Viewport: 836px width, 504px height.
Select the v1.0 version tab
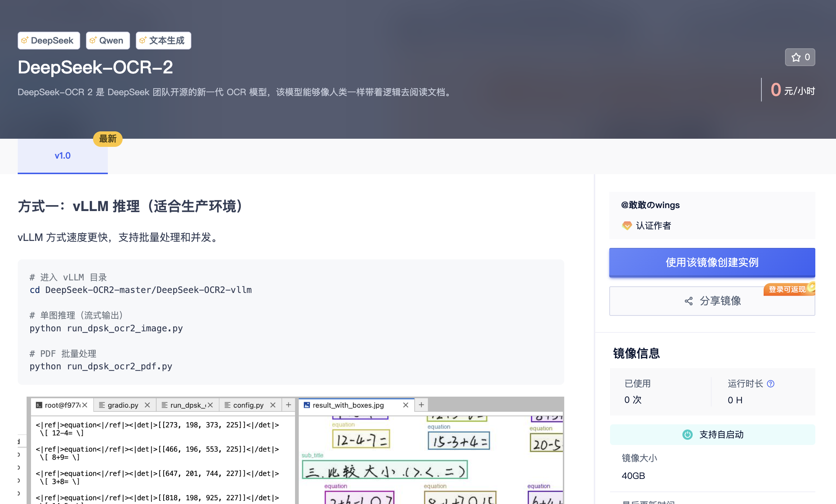(x=62, y=156)
